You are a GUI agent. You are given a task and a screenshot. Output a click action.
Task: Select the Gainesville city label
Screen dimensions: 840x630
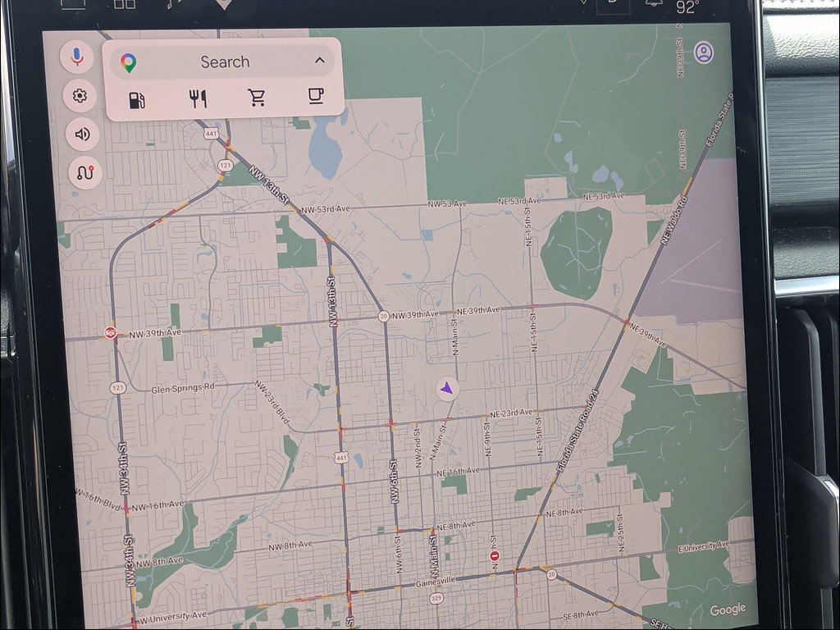click(436, 582)
